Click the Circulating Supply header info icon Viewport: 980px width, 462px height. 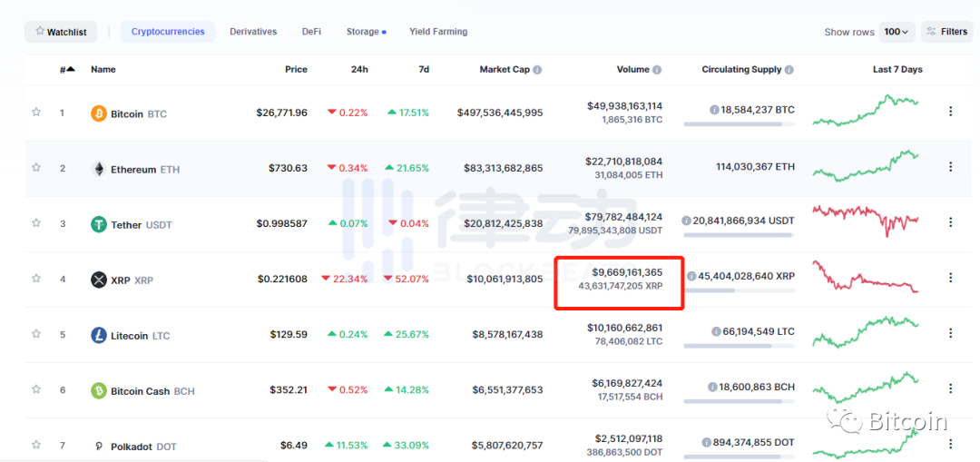click(789, 70)
